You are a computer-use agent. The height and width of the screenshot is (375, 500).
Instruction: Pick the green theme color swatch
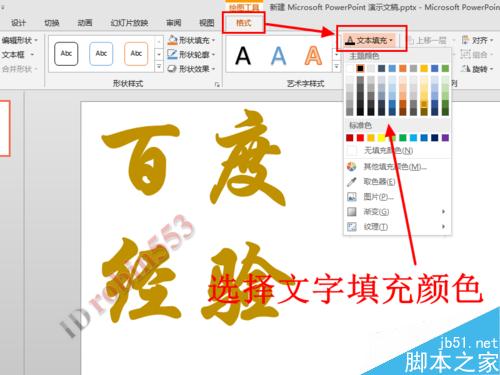point(445,69)
